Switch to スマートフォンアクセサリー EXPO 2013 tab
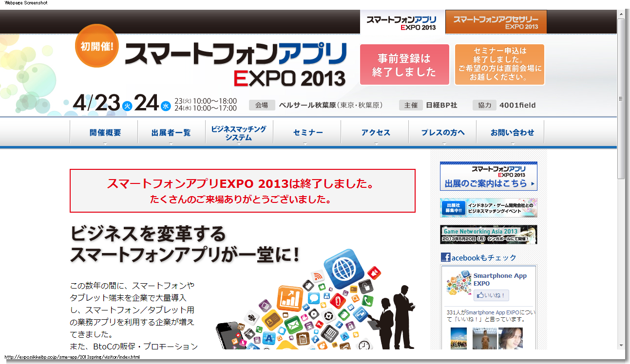 point(496,22)
